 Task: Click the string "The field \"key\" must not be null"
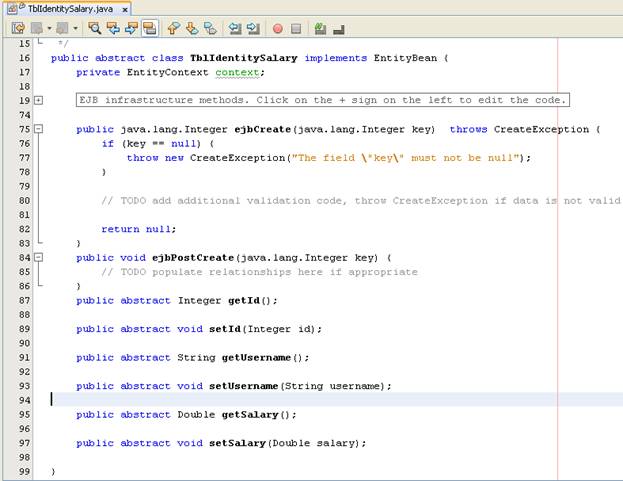[x=406, y=158]
